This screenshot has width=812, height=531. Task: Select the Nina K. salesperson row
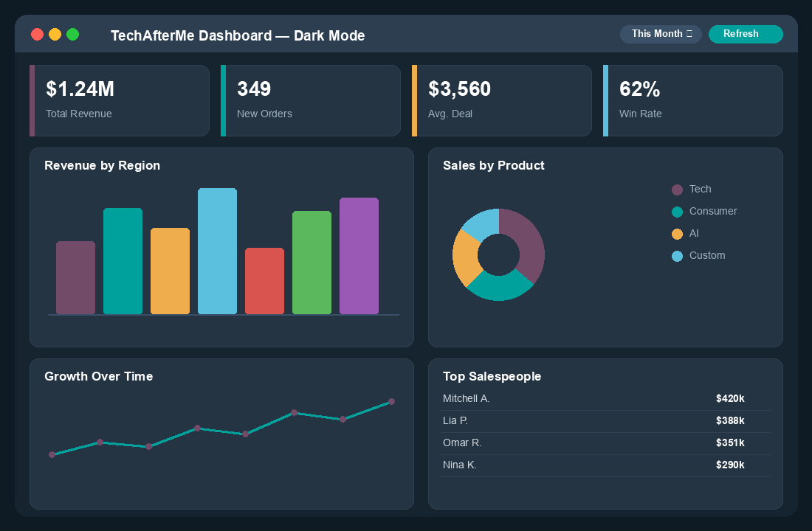tap(605, 466)
